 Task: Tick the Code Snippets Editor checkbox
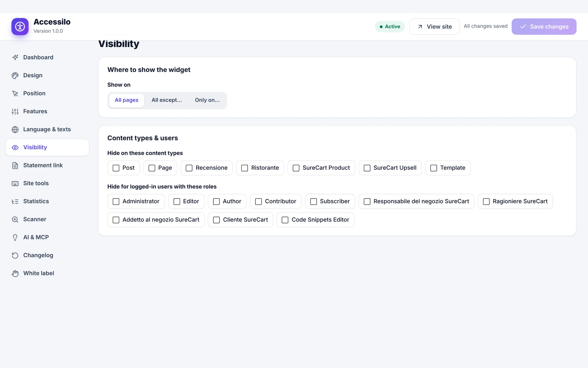coord(285,220)
